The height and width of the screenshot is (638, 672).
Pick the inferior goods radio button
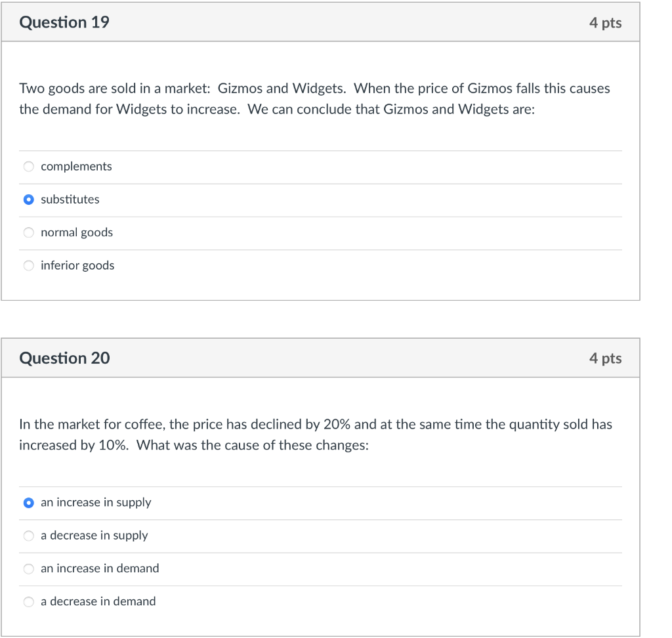tap(29, 265)
